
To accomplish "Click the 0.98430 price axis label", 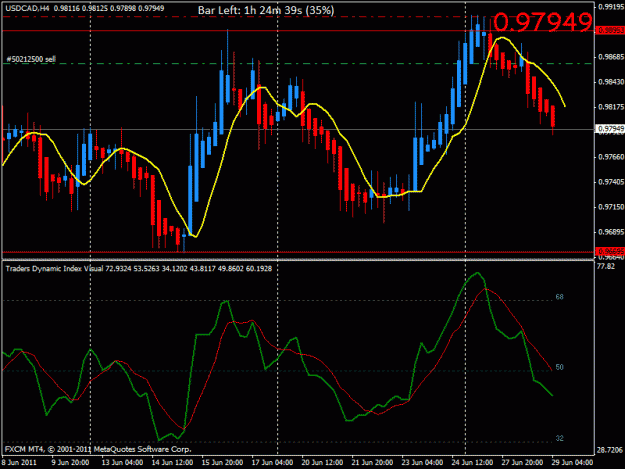I will point(611,82).
